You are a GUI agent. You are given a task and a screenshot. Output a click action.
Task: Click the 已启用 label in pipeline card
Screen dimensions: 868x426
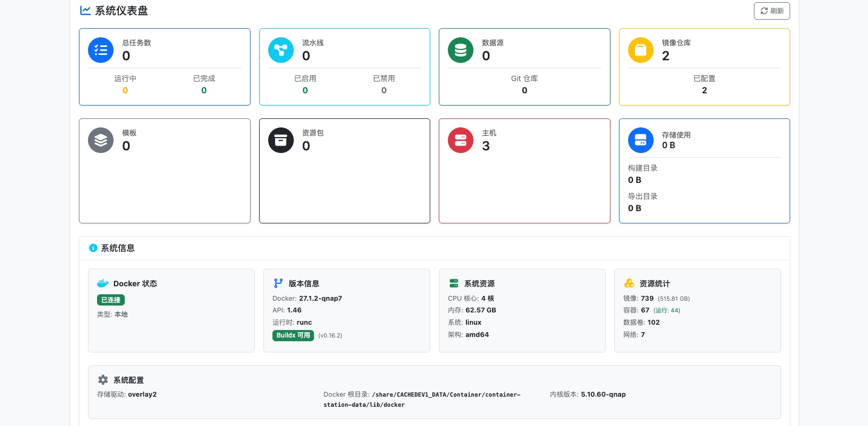tap(305, 78)
